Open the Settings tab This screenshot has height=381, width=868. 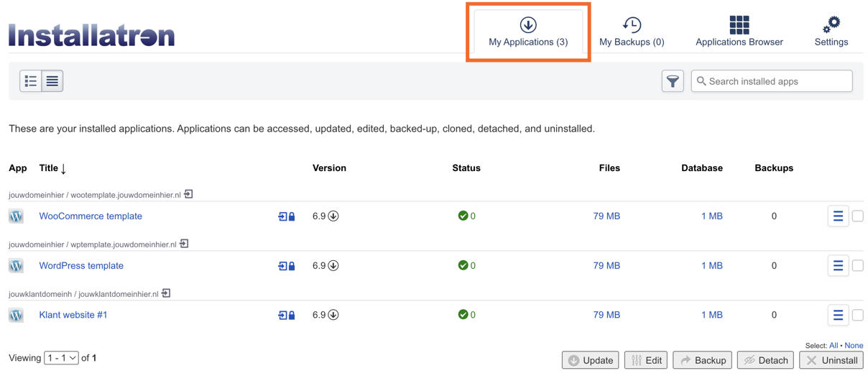point(831,32)
